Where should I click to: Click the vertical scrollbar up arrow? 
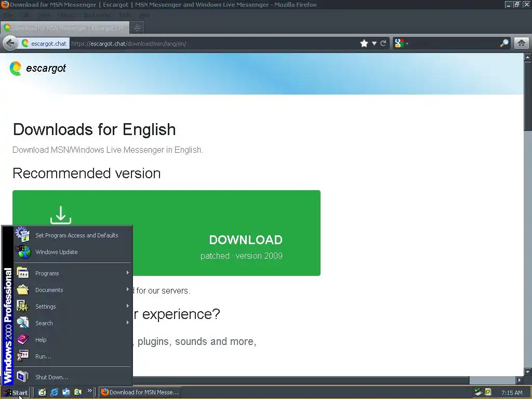point(528,57)
